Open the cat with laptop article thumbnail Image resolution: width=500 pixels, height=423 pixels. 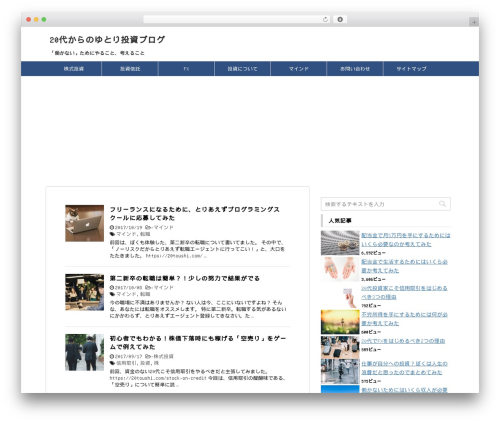coord(84,223)
